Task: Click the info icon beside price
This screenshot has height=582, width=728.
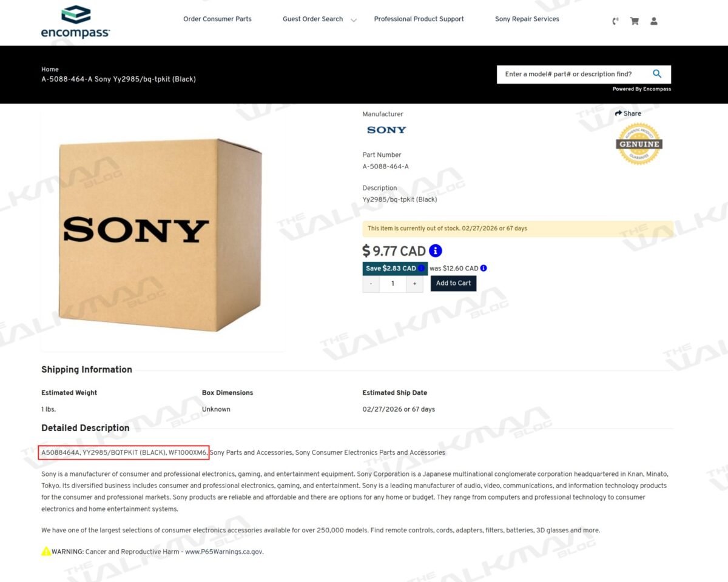Action: (436, 251)
